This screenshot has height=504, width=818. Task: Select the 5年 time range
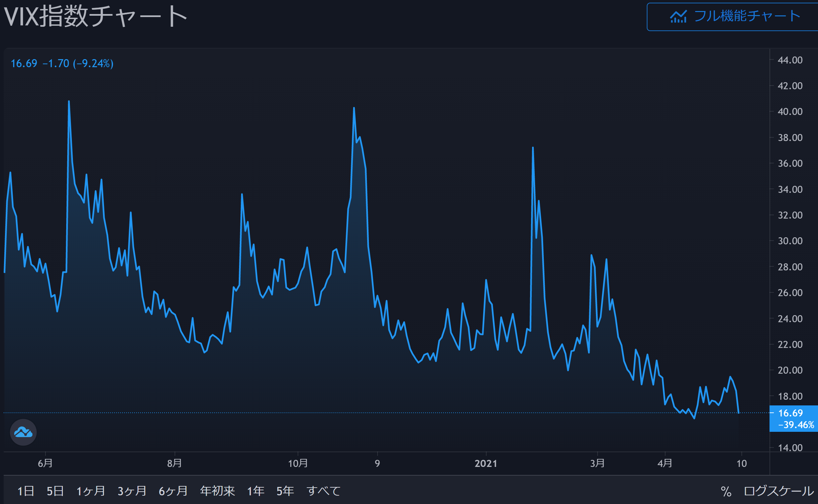click(x=285, y=491)
